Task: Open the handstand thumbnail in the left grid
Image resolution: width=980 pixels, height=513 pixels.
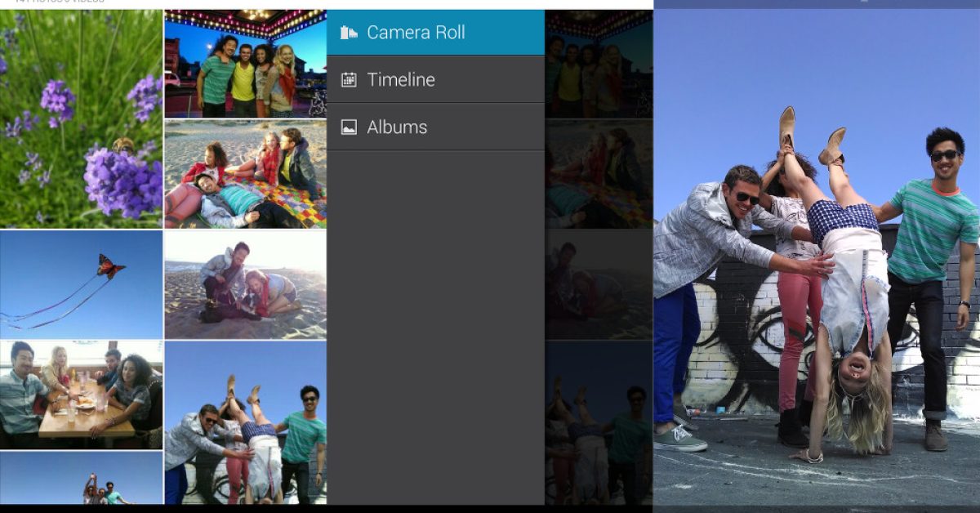Action: [x=245, y=422]
